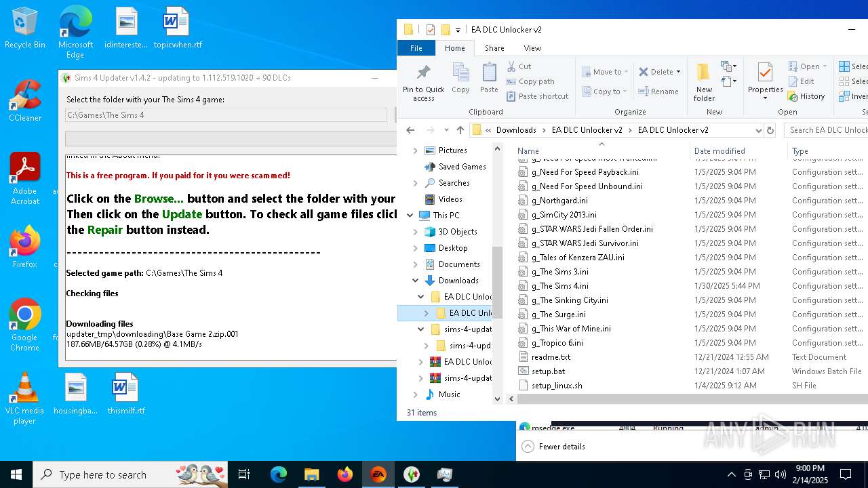Open the notification center icon

click(846, 474)
